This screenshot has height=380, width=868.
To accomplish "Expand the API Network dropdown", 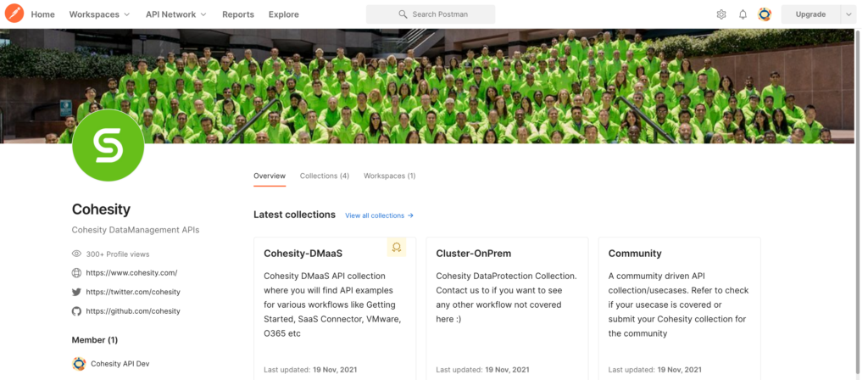I will coord(176,14).
